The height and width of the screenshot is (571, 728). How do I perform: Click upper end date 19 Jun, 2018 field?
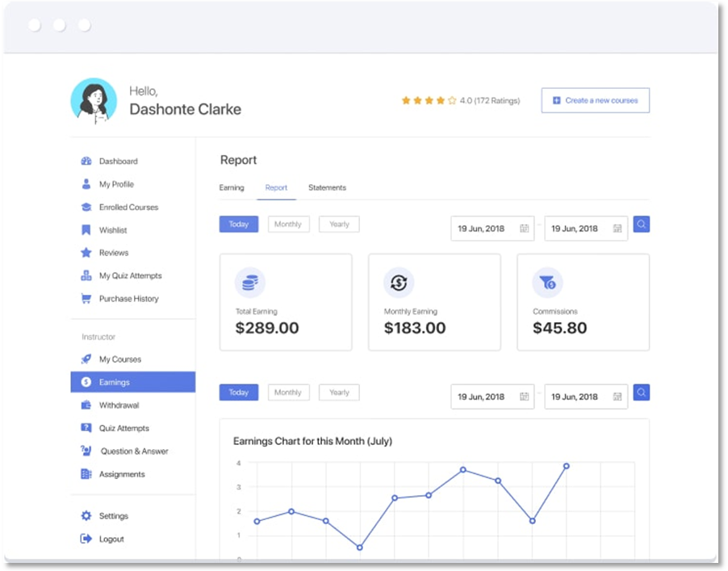pos(586,229)
